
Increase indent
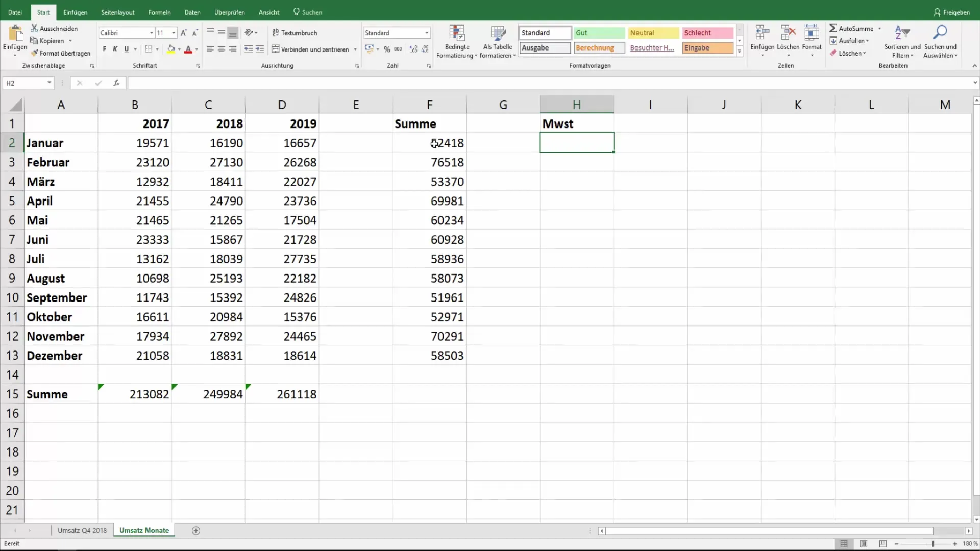(x=260, y=49)
